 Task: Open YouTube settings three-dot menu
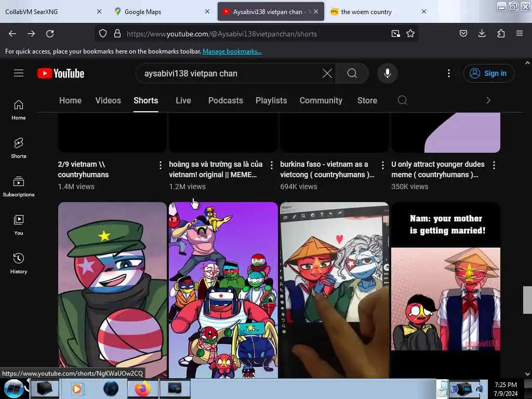449,73
